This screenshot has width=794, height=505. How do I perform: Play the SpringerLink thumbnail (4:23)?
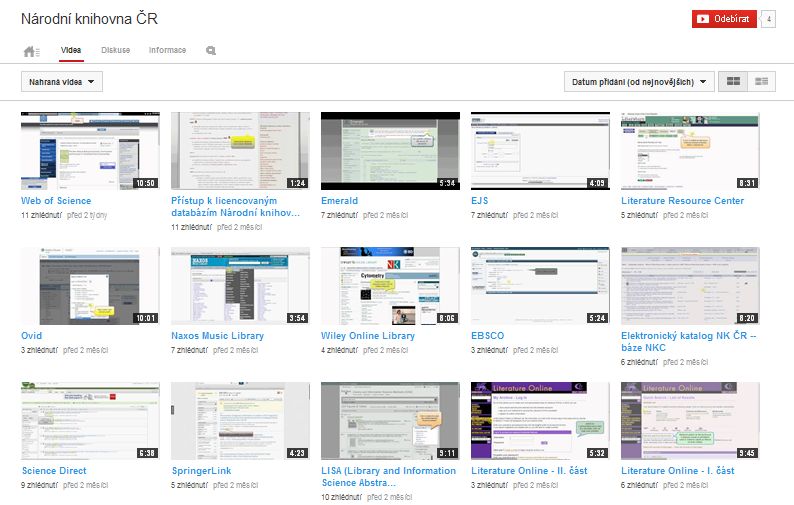pyautogui.click(x=241, y=421)
